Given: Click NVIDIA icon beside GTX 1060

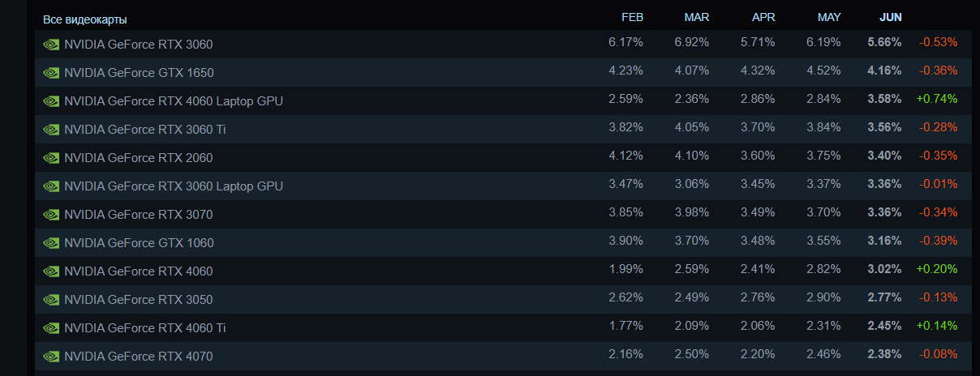Looking at the screenshot, I should tap(51, 243).
